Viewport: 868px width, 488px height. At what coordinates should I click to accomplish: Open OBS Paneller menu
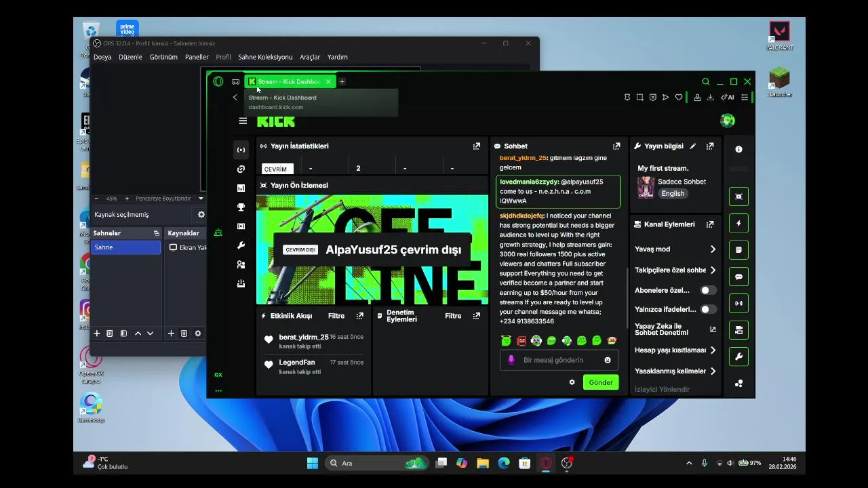click(x=197, y=57)
